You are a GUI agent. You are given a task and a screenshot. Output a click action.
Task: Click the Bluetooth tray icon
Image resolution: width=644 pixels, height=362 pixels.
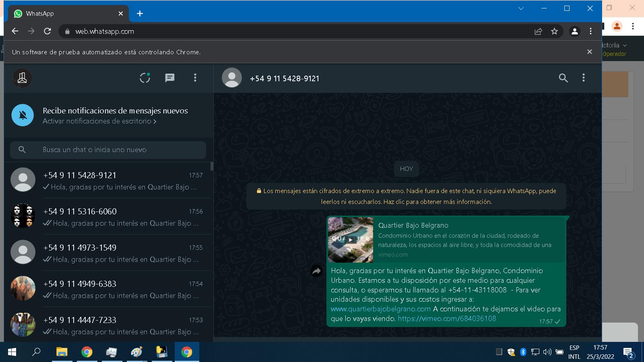pyautogui.click(x=523, y=352)
